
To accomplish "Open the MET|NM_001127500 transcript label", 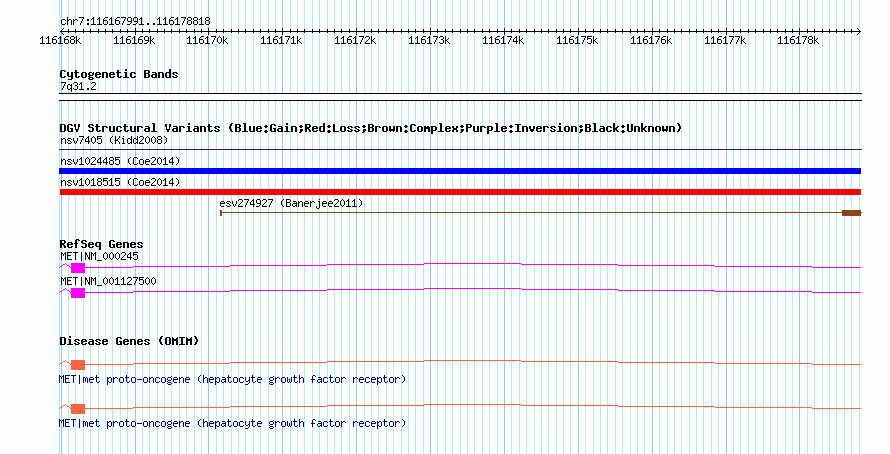I will click(x=108, y=281).
